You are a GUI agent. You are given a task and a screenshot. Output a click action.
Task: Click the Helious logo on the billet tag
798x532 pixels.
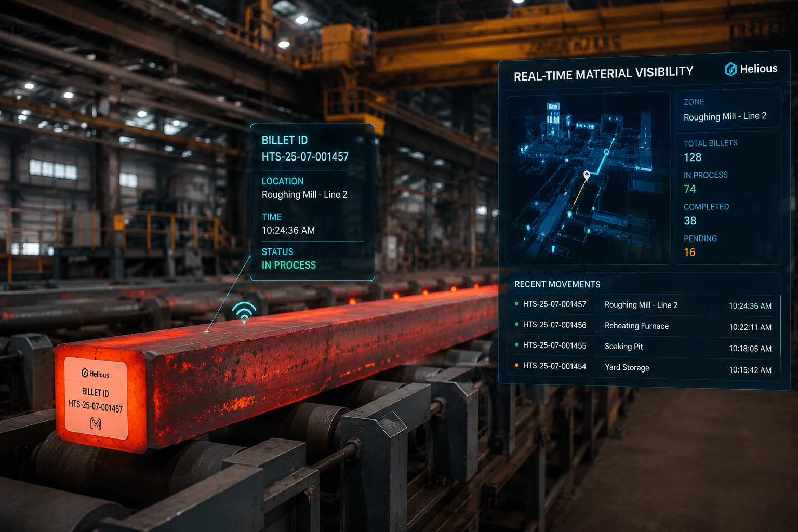tap(95, 374)
